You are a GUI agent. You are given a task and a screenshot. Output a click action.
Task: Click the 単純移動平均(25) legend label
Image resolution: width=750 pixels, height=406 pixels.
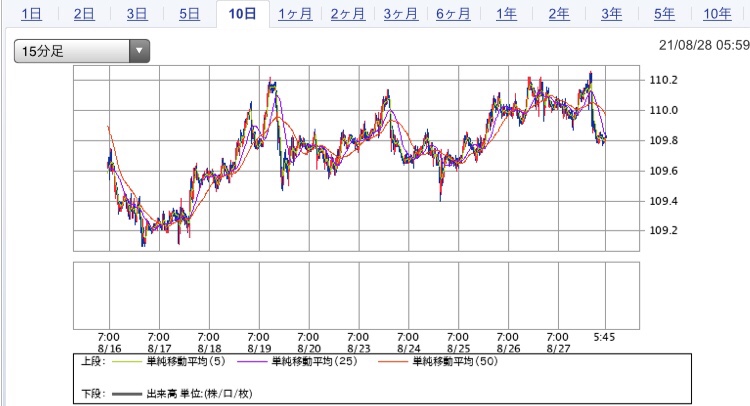pos(314,362)
